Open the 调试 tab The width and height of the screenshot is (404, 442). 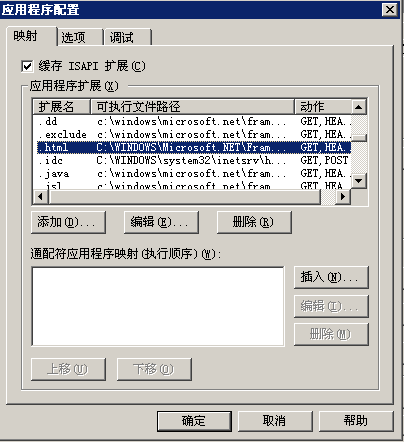(x=128, y=37)
